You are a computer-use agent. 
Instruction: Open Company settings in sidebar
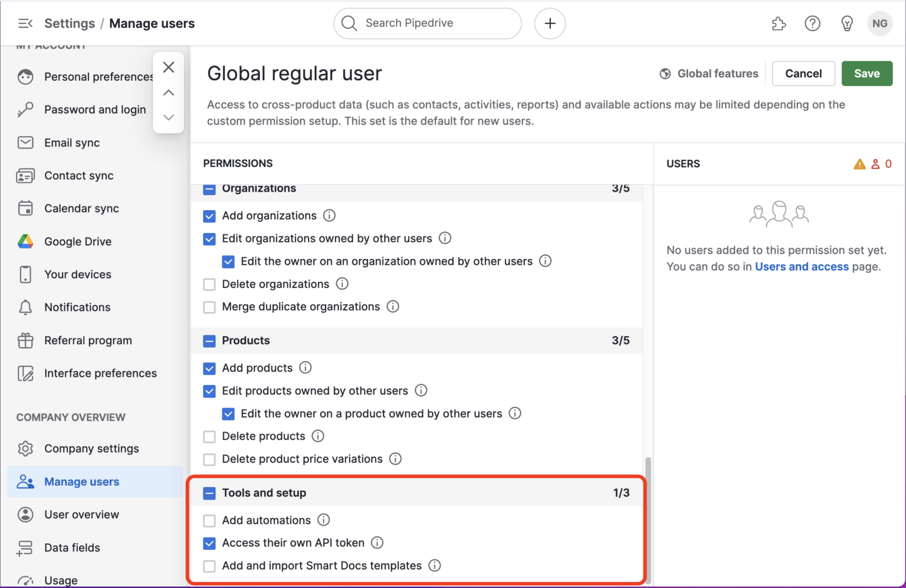91,449
